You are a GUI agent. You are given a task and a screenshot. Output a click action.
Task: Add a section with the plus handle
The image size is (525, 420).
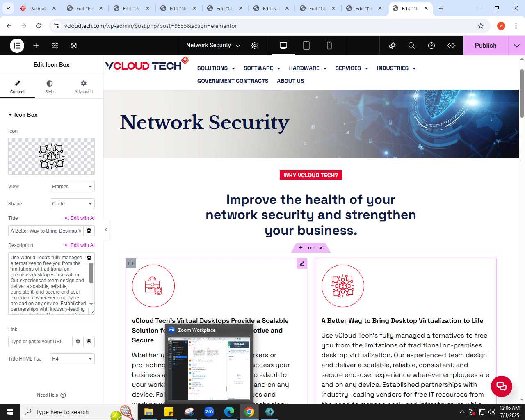[301, 248]
